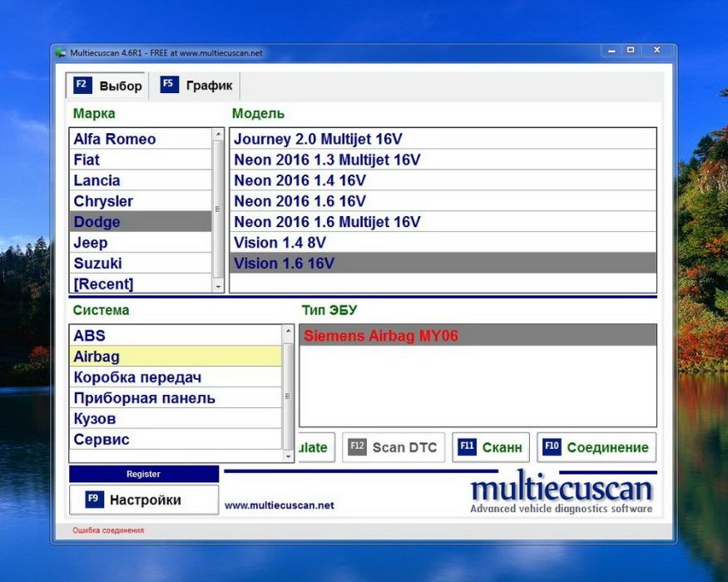Select Neon 2016 1.6 Multijet 16V
The height and width of the screenshot is (582, 728).
(x=443, y=222)
